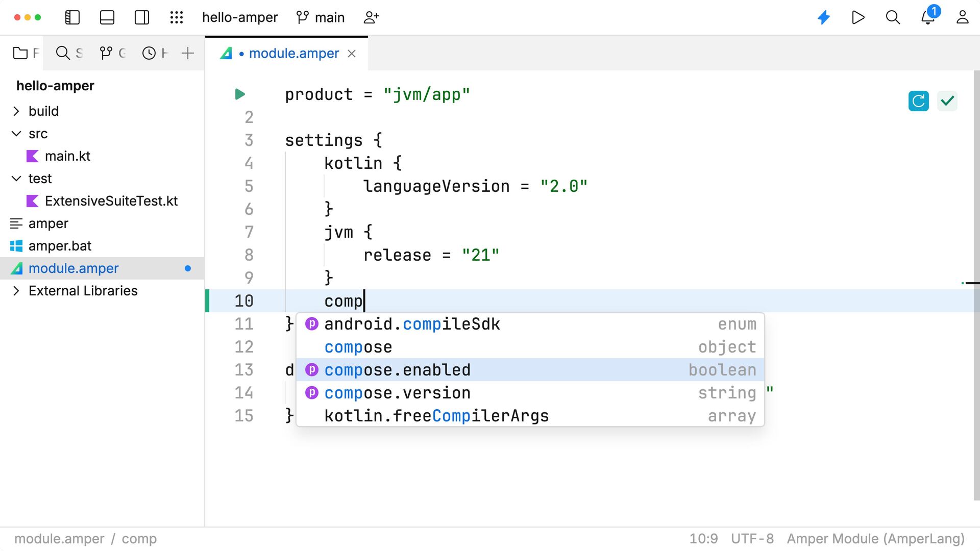Click module.amper in the breadcrumb
This screenshot has width=980, height=551.
(x=59, y=539)
